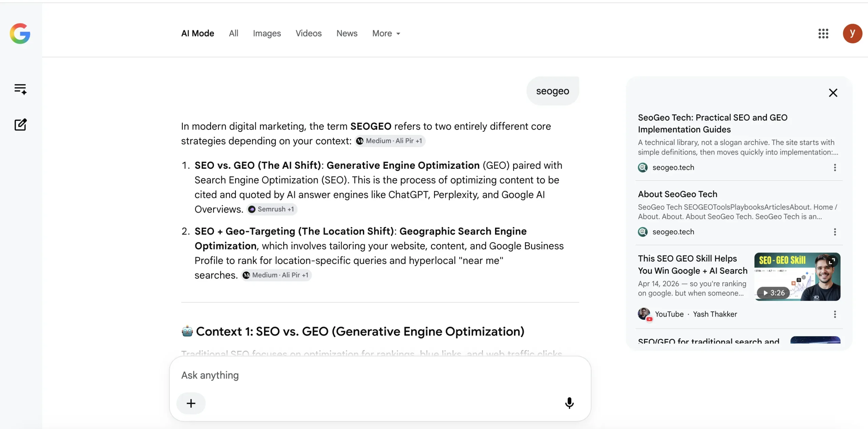Click the 3:26 play badge

[773, 293]
